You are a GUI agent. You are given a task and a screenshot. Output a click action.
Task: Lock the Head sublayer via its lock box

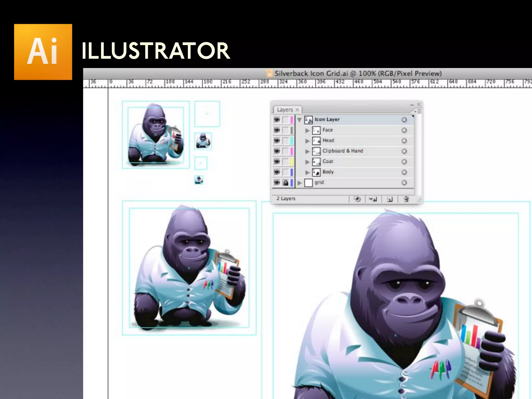pos(286,141)
